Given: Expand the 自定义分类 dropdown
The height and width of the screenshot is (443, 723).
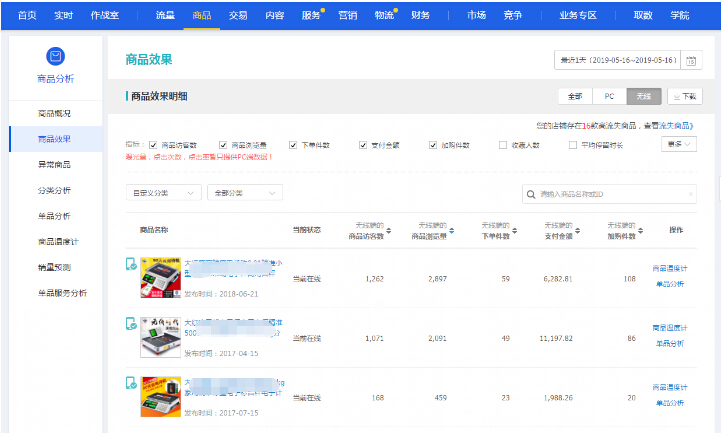Looking at the screenshot, I should (161, 192).
